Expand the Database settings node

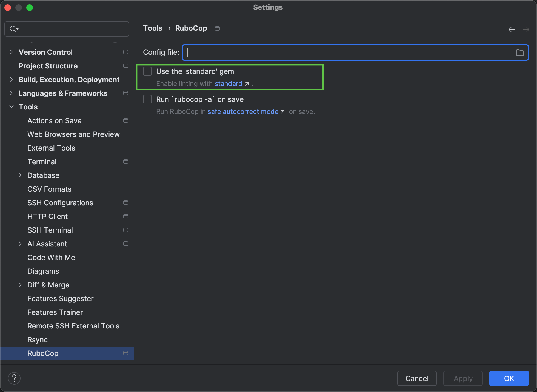(x=20, y=175)
